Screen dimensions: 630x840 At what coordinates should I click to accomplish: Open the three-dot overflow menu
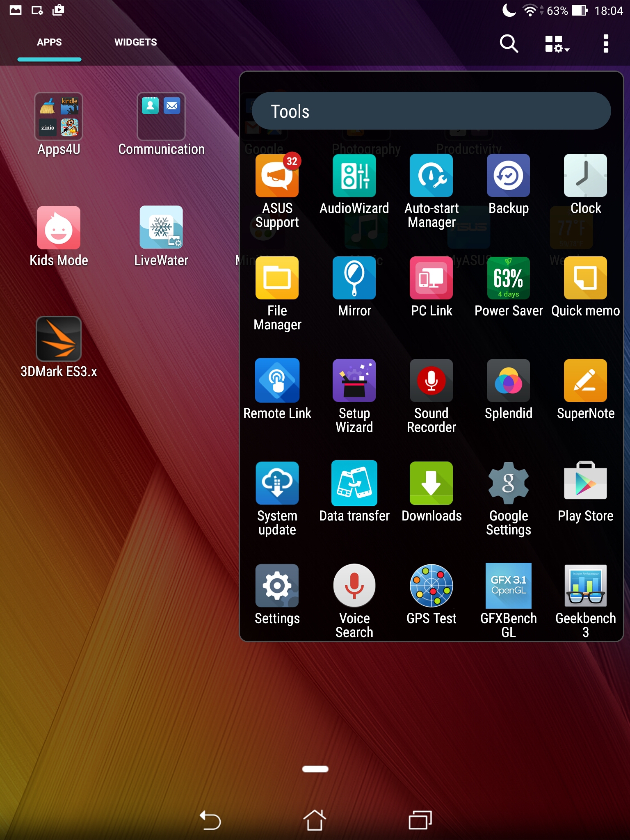pyautogui.click(x=606, y=43)
